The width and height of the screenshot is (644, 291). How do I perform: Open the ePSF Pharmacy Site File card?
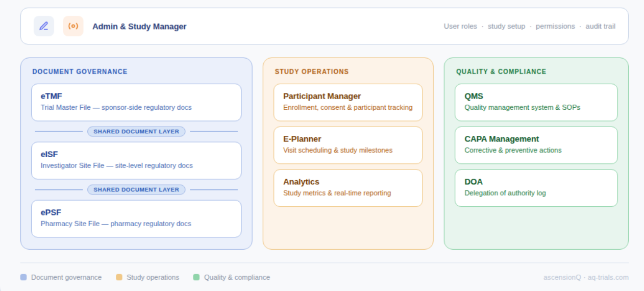[x=136, y=219]
